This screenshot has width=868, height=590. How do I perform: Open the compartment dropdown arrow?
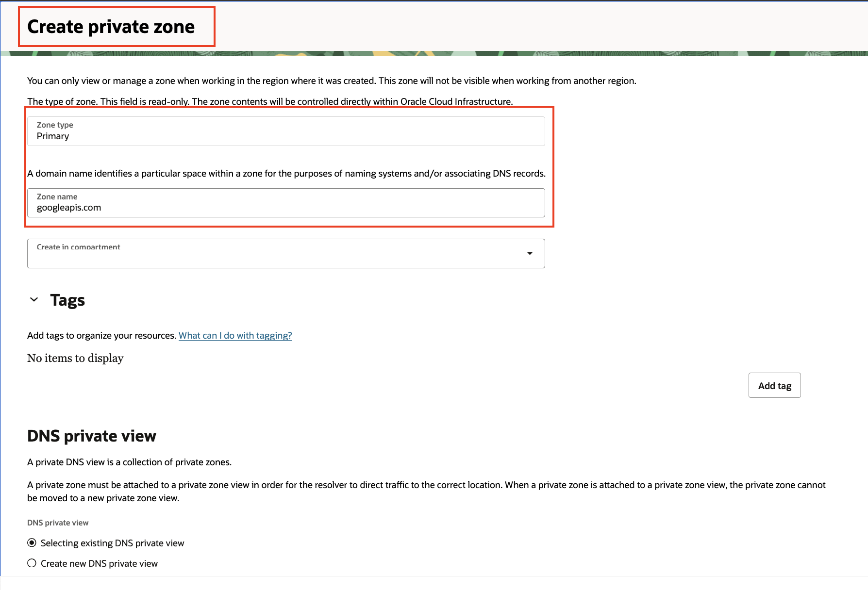coord(530,254)
